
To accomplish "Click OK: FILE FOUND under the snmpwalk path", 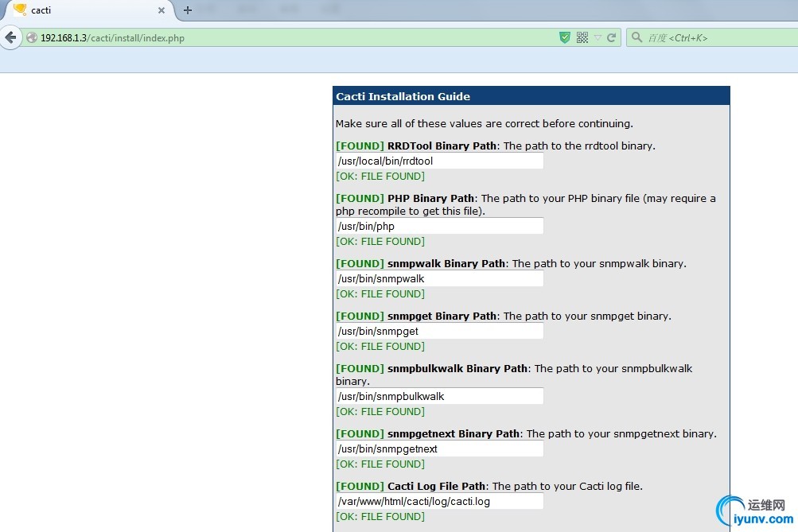I will click(x=380, y=293).
